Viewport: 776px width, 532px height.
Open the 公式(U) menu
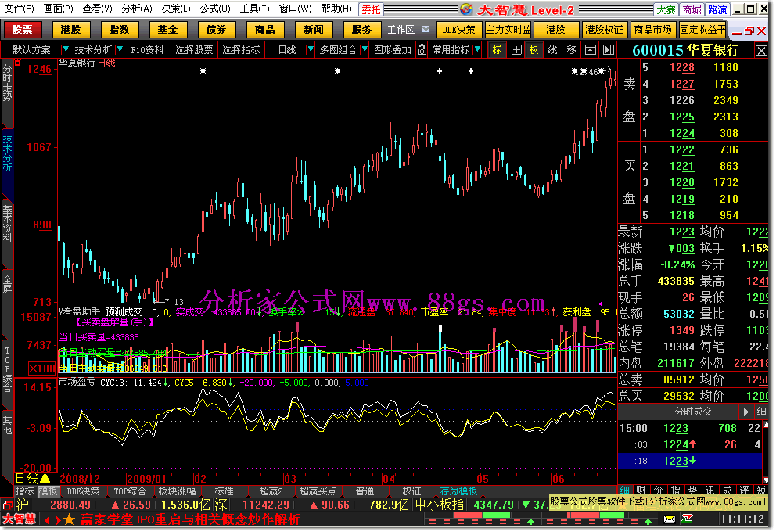coord(216,9)
